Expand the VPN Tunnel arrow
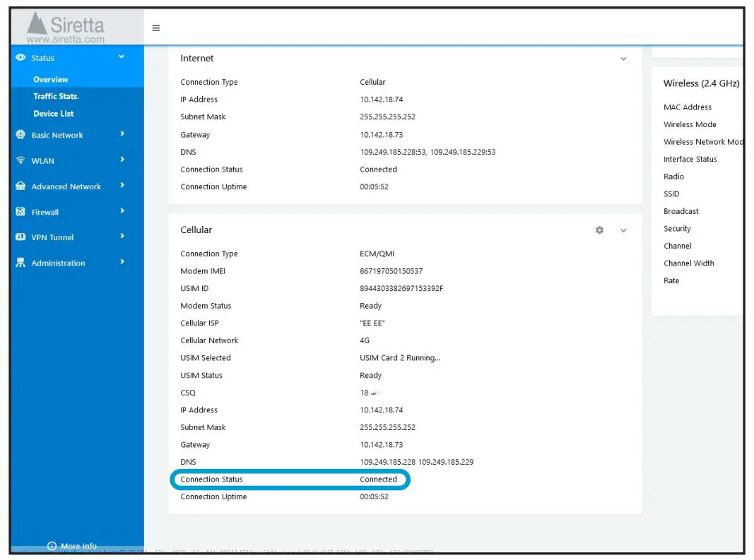 click(x=122, y=236)
